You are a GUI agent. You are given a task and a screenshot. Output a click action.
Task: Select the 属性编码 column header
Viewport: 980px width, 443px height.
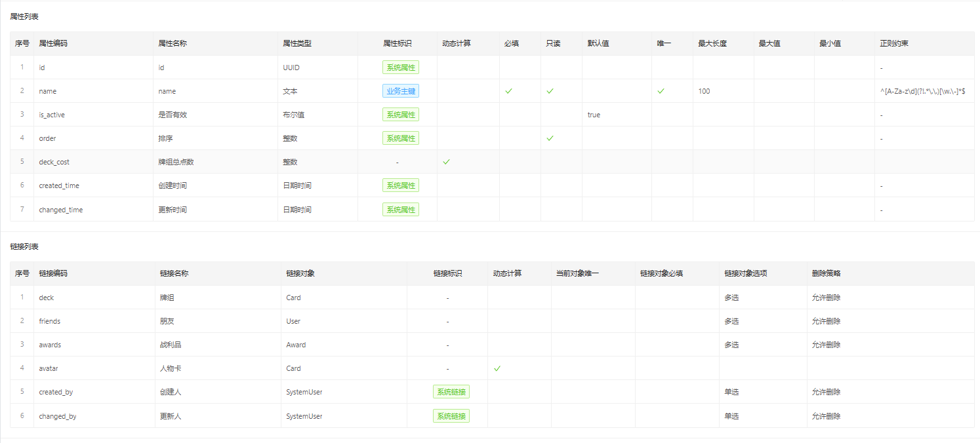(x=53, y=43)
